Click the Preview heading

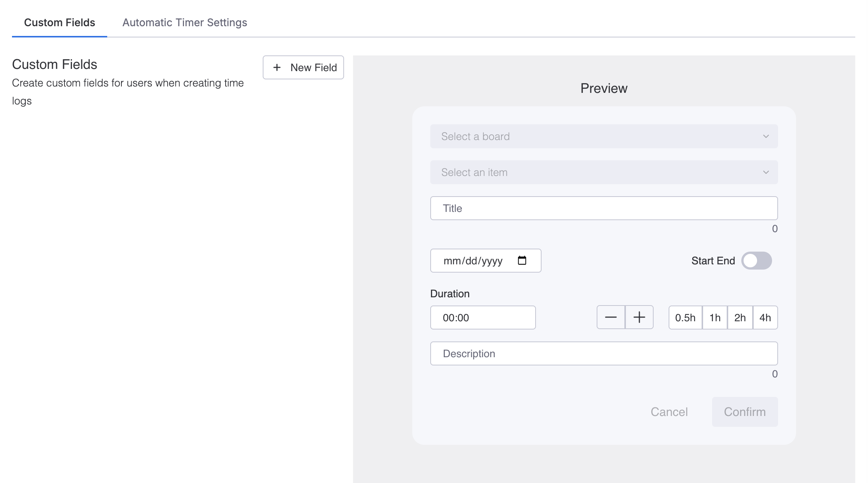coord(604,88)
